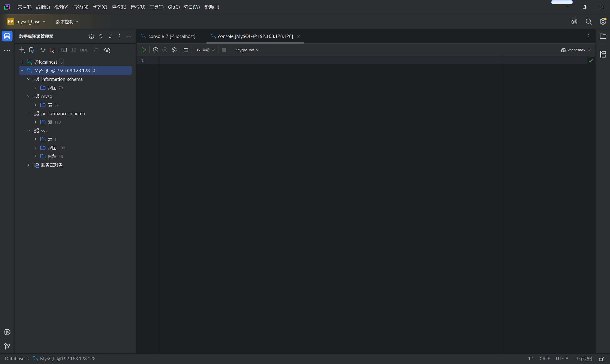Viewport: 610px width, 364px height.
Task: Collapse the performance_schema tree node
Action: point(29,113)
